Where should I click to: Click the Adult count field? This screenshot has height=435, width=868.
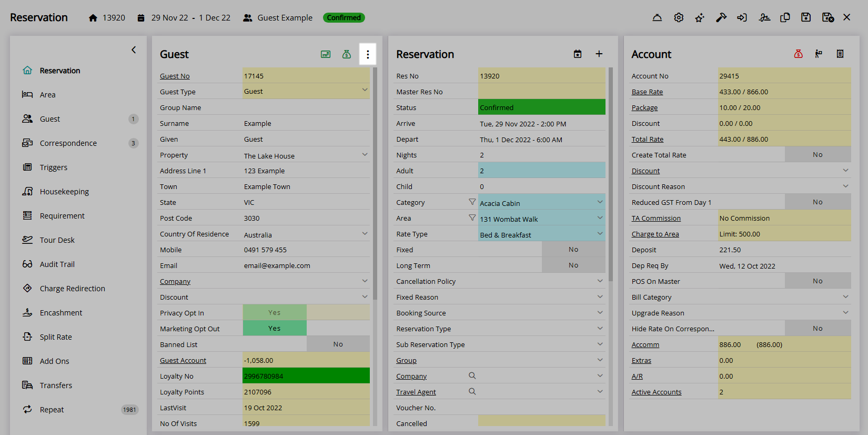(541, 170)
